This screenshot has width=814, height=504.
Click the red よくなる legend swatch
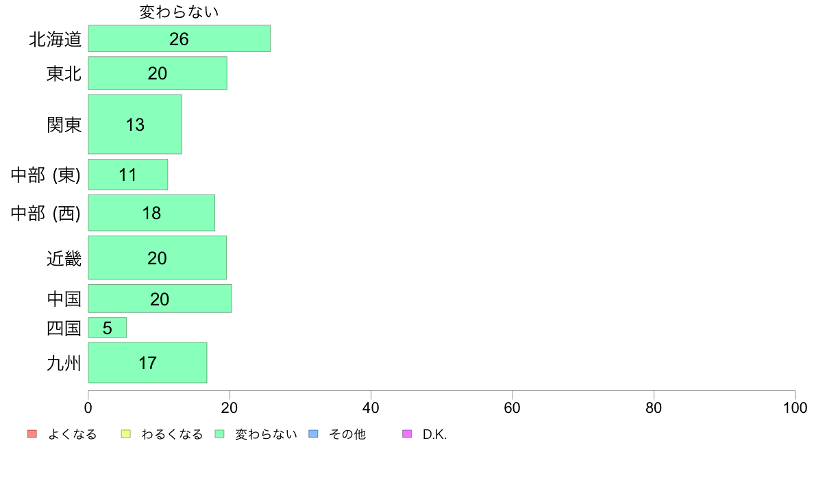click(32, 434)
